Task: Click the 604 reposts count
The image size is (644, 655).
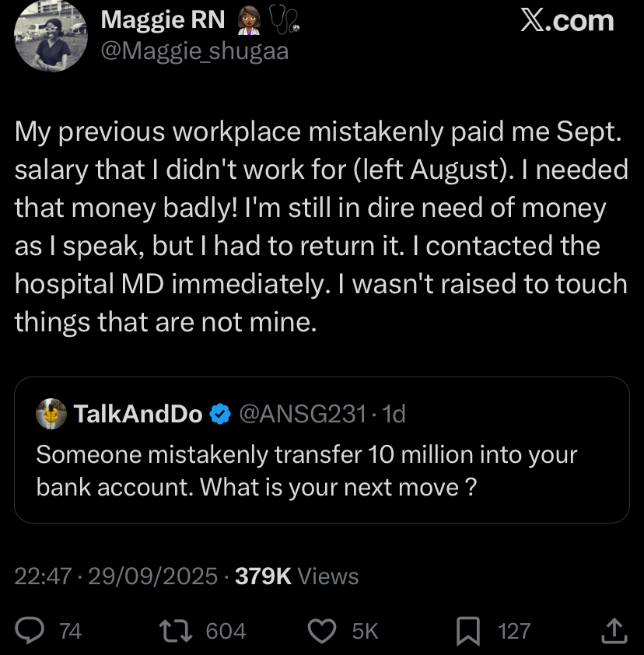Action: [226, 631]
